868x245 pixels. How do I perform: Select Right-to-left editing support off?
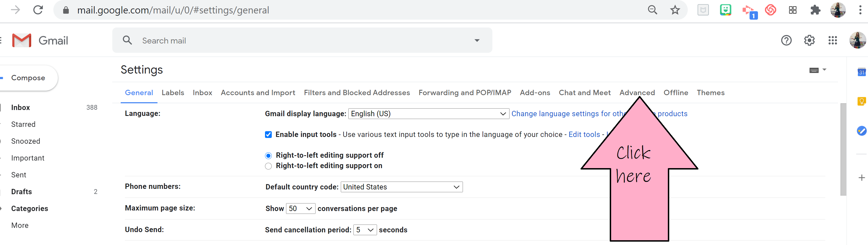[268, 156]
